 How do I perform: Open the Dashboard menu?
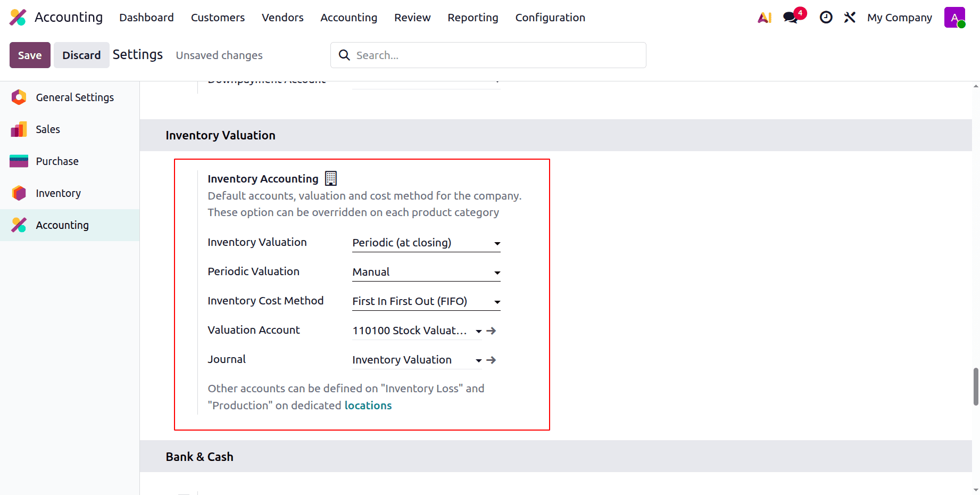[146, 18]
